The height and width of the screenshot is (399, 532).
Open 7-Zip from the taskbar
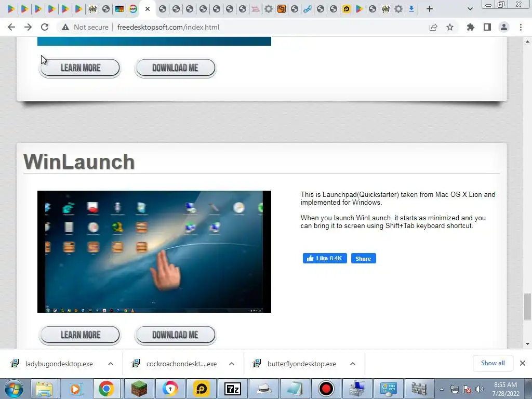click(x=233, y=389)
